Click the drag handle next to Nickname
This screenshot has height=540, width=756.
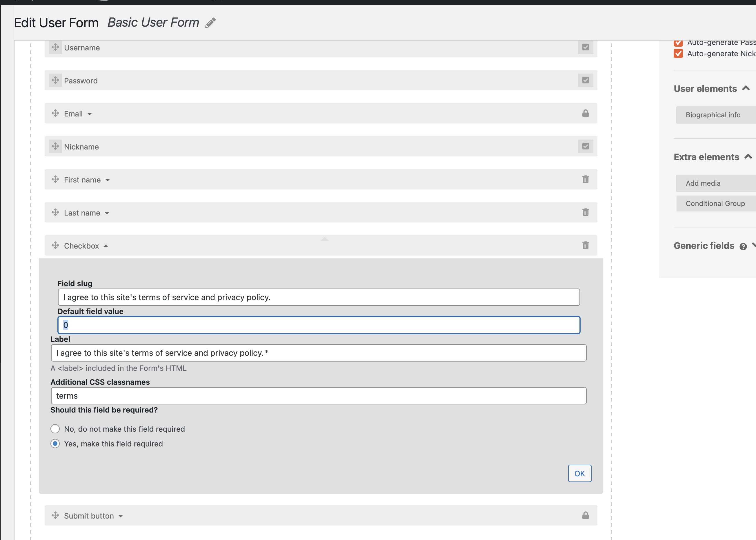point(55,146)
